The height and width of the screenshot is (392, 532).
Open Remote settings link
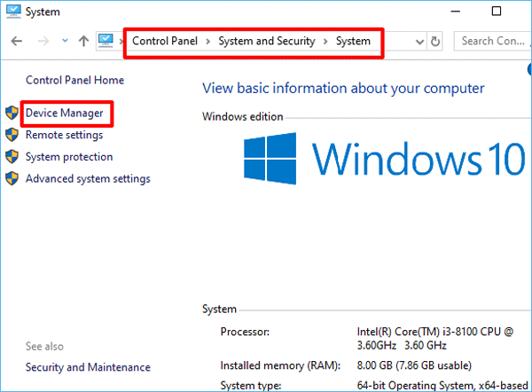coord(64,135)
